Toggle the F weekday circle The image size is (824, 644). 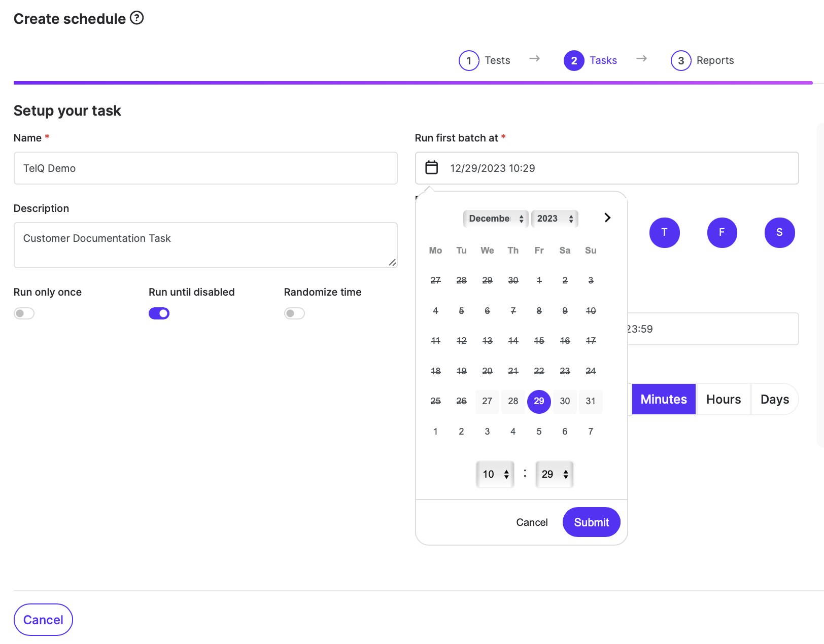(722, 233)
